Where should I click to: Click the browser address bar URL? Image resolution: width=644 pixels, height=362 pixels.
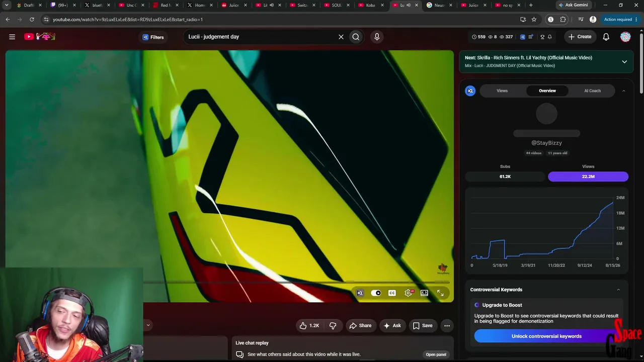click(128, 20)
